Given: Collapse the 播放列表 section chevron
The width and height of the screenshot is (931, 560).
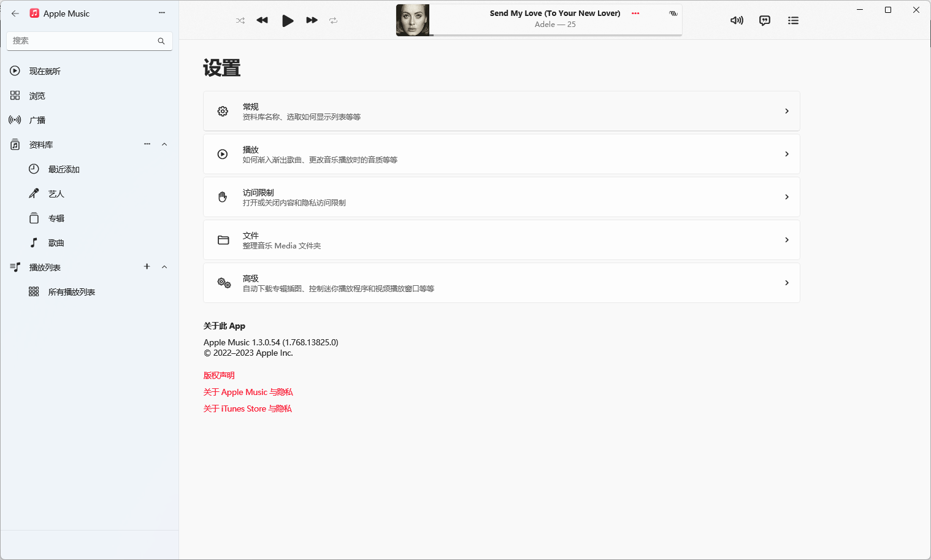Looking at the screenshot, I should coord(164,267).
